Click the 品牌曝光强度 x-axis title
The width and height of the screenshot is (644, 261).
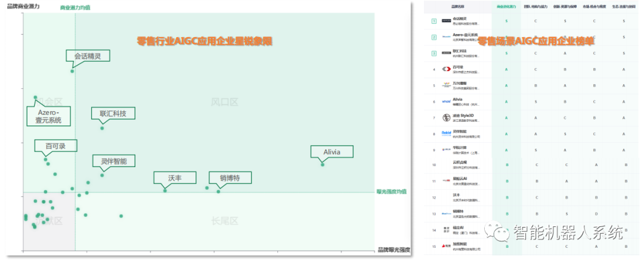[394, 250]
